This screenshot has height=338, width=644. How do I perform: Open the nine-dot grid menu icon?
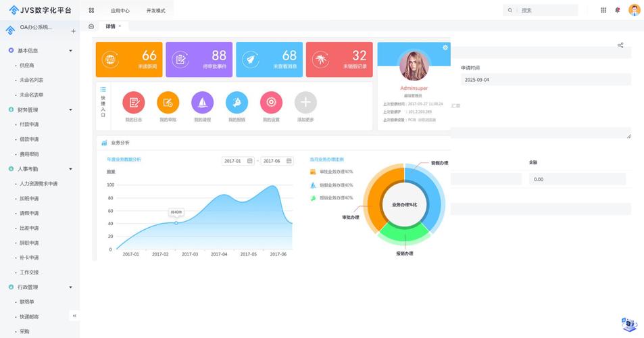603,10
